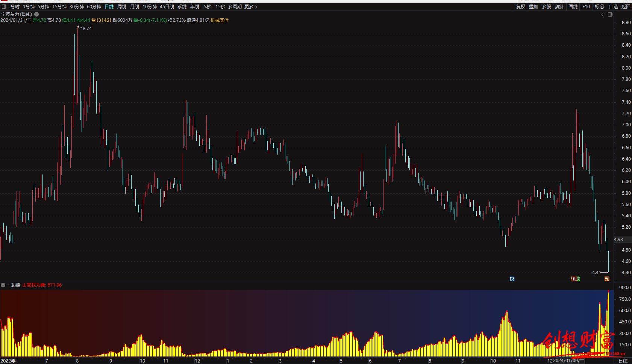Switch to 年线 yearly chart

click(195, 7)
